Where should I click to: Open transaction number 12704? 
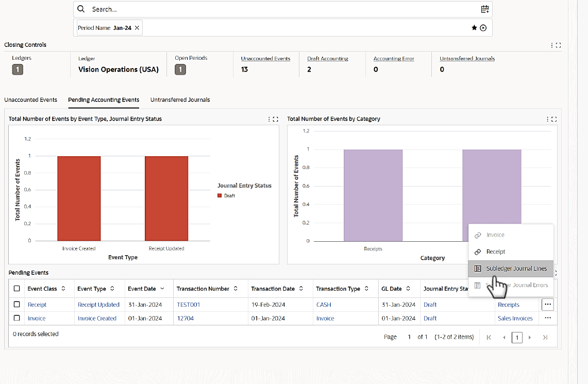click(186, 318)
